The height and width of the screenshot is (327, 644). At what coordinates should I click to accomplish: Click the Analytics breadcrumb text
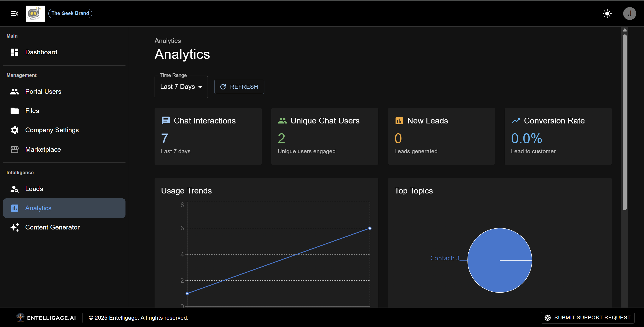(x=168, y=41)
